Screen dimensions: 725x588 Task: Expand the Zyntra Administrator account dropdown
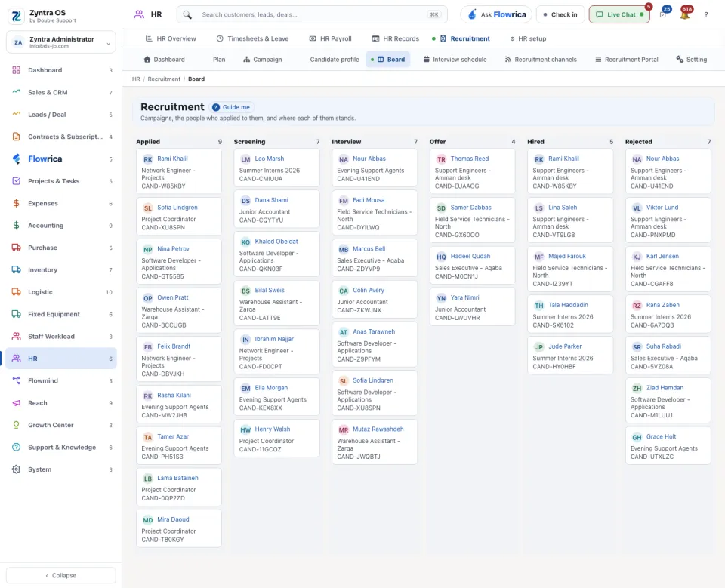[61, 42]
